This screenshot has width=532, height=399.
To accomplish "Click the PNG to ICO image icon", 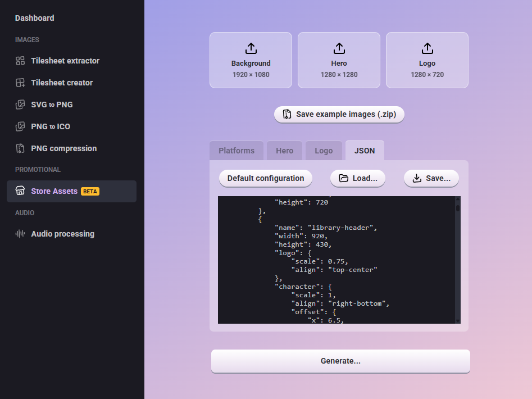I will click(x=20, y=126).
